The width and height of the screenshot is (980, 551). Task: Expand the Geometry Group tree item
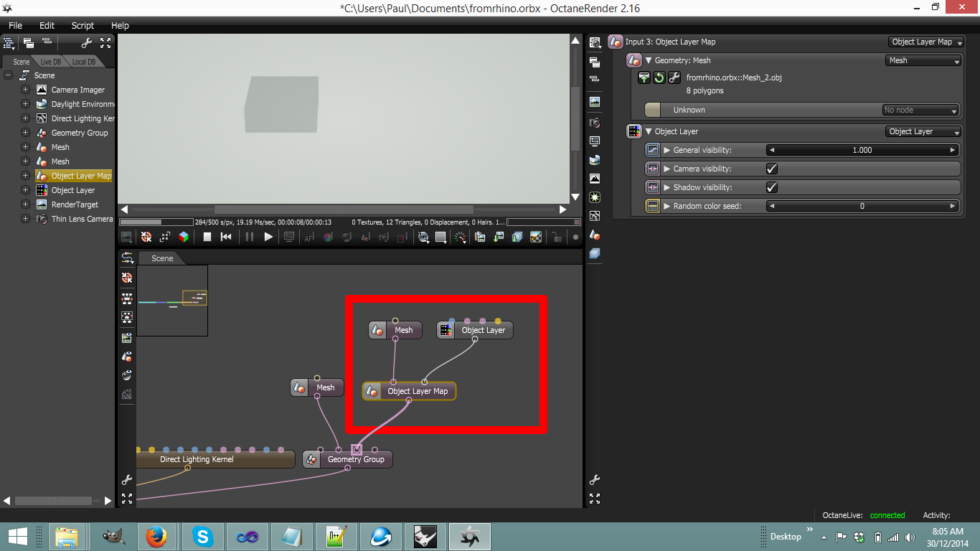pos(25,133)
